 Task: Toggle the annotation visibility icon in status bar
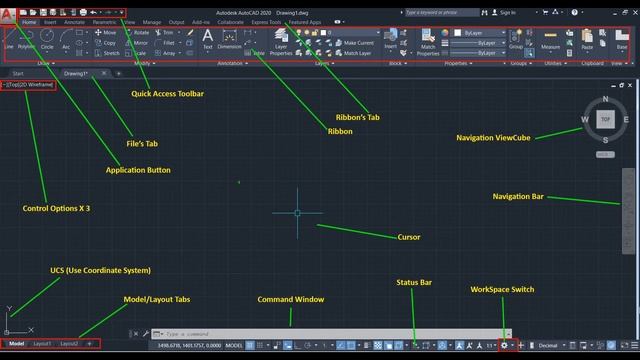(x=459, y=345)
